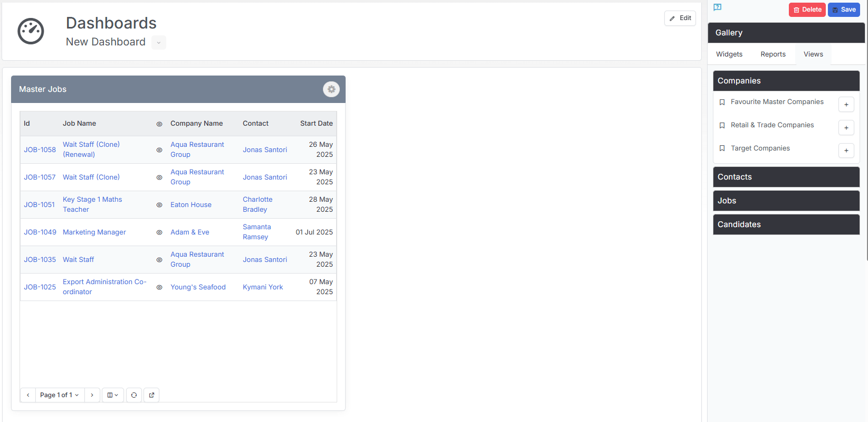Collapse the Companies section
Screen dimensions: 868x422
click(786, 81)
